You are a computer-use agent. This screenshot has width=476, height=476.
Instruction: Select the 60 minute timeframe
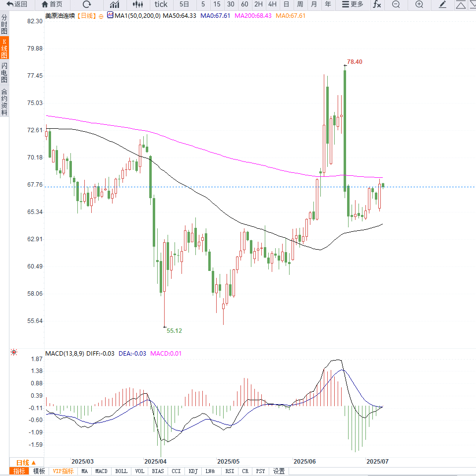[x=244, y=4]
